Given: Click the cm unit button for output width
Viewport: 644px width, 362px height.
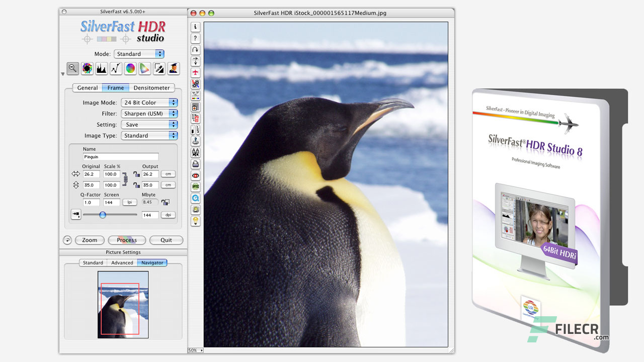Looking at the screenshot, I should click(168, 174).
